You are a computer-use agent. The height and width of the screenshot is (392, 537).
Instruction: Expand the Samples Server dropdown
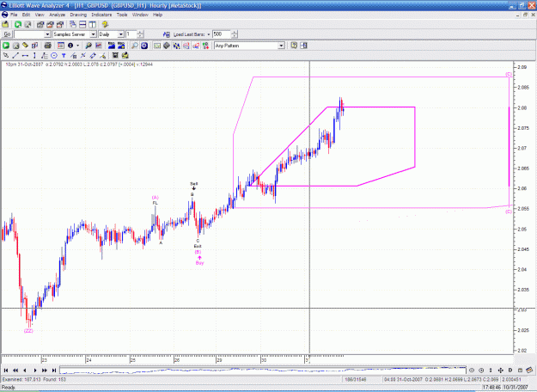coord(93,34)
